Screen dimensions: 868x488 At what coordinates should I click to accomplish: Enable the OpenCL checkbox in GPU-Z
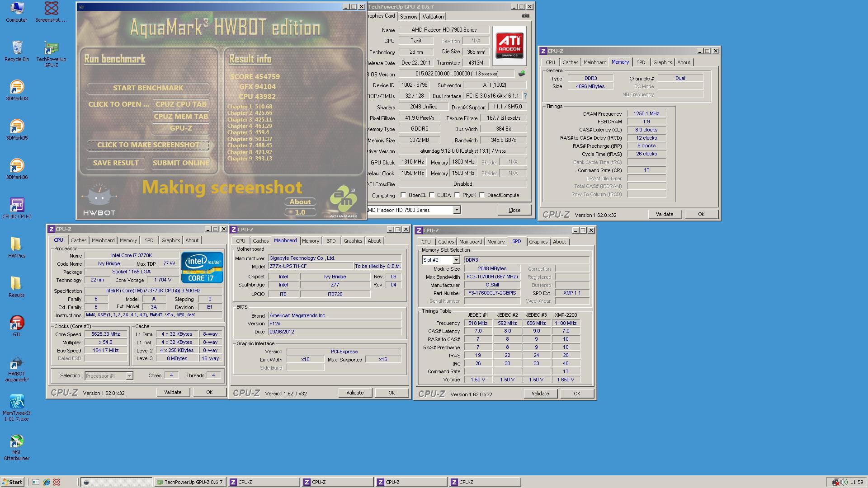coord(403,195)
